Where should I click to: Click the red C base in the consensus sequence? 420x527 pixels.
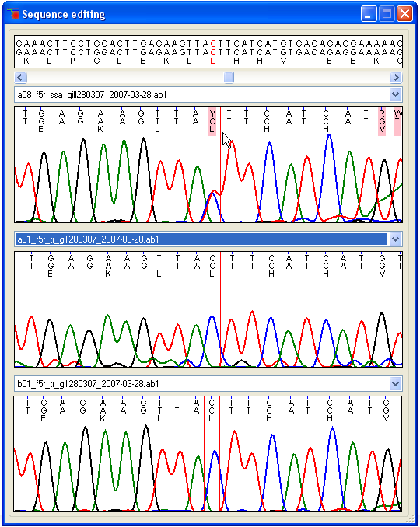[x=213, y=44]
